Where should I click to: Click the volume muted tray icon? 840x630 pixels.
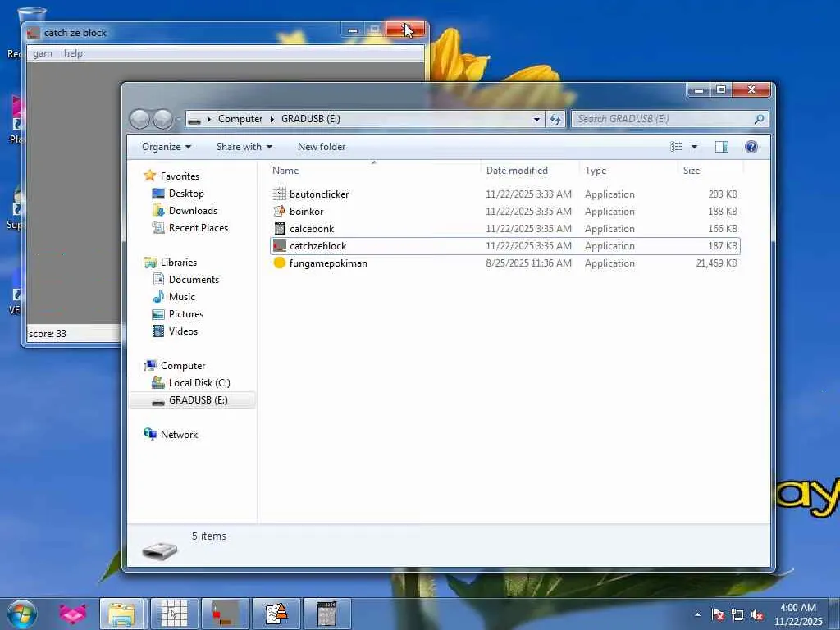coord(758,614)
